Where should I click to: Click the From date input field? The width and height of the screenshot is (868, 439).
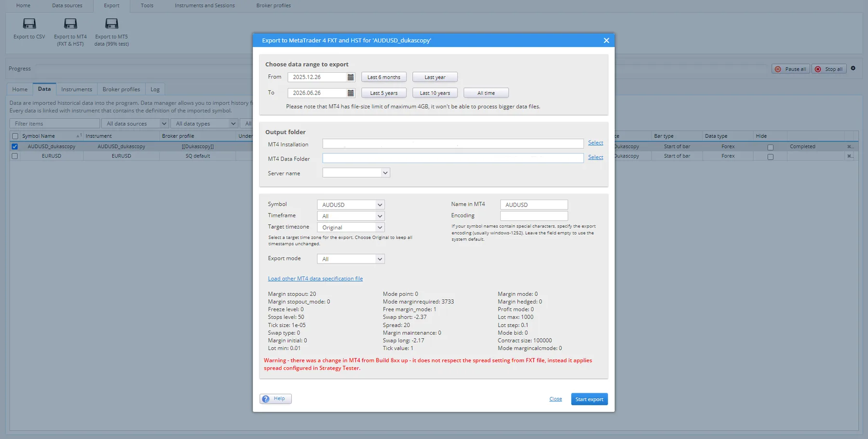[317, 77]
